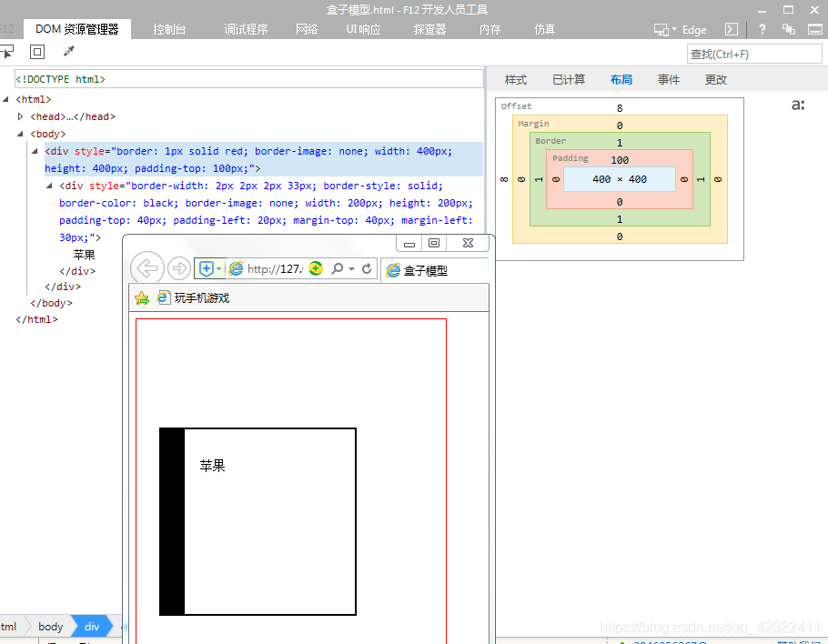Open the UI 响应 tab
Image resolution: width=828 pixels, height=644 pixels.
point(363,29)
